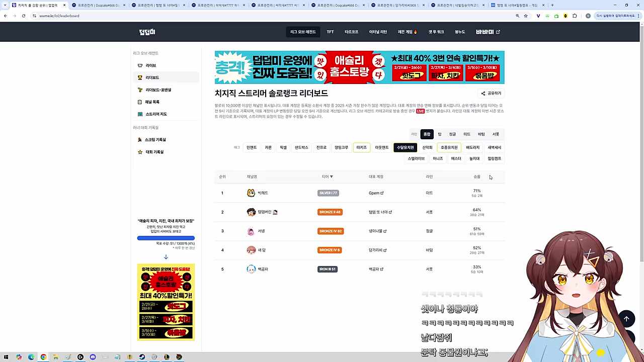This screenshot has height=362, width=644.
Task: Open 리더보드-포텐셜 via its sidebar icon
Action: click(140, 90)
